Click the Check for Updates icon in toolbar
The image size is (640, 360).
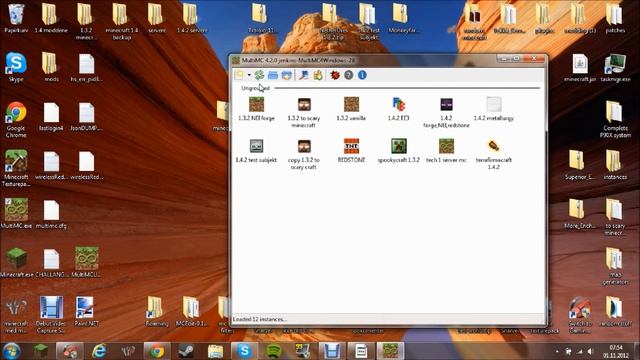(318, 75)
